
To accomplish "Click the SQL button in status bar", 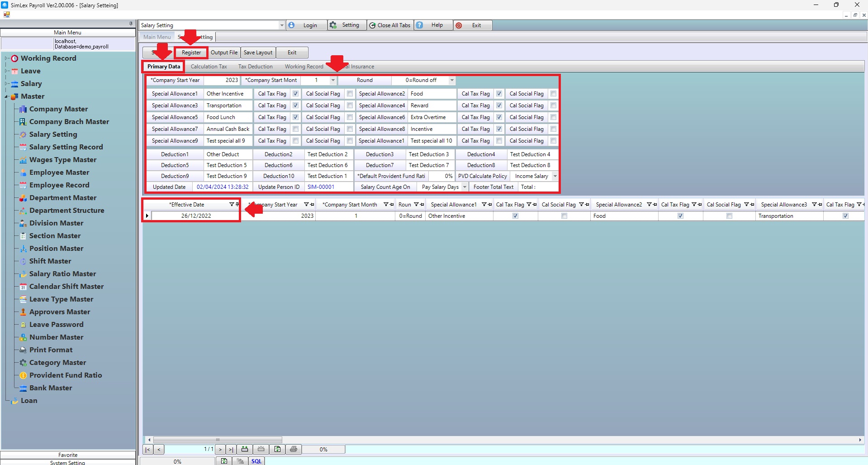I will point(256,461).
